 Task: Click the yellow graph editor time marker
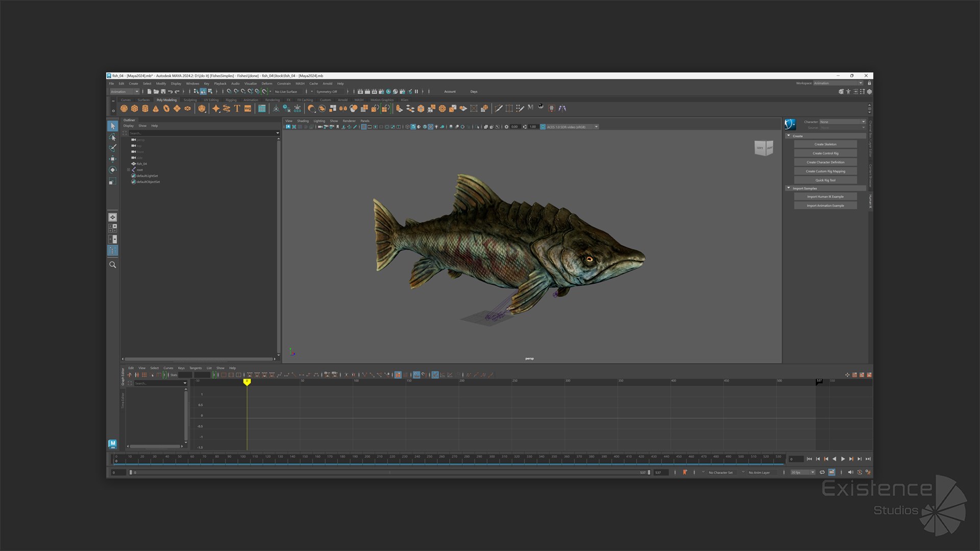pos(247,382)
